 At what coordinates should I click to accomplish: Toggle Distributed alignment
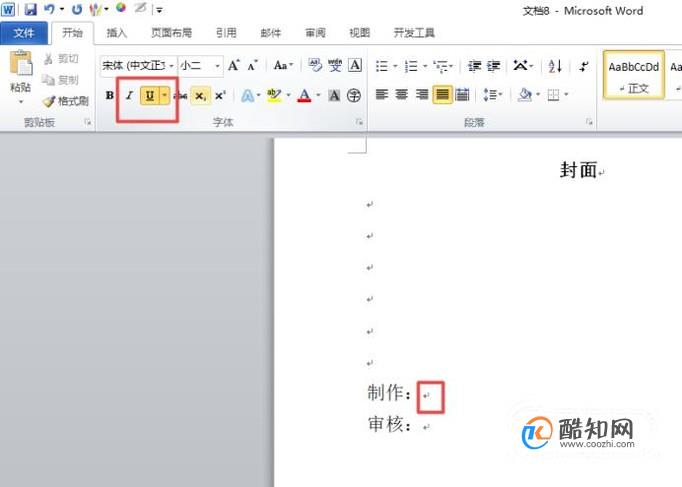click(462, 94)
